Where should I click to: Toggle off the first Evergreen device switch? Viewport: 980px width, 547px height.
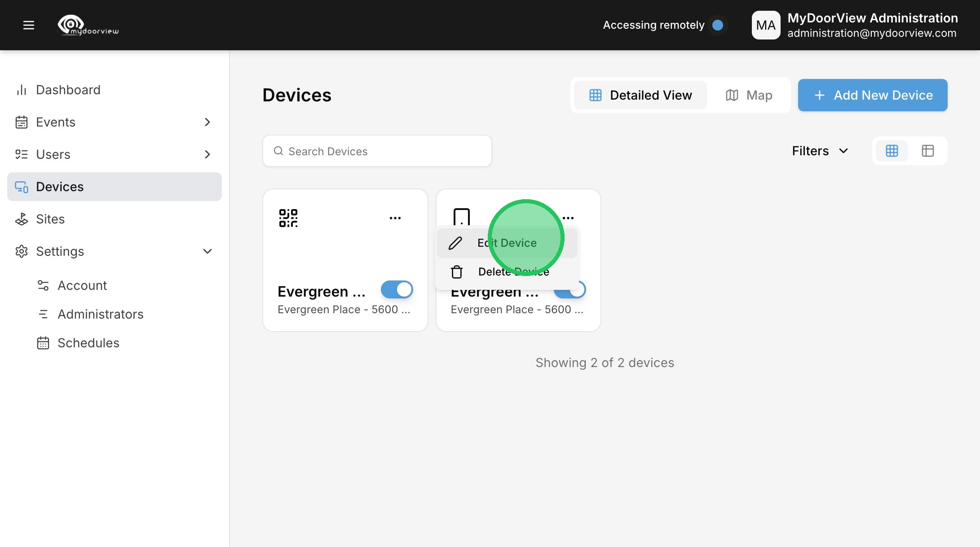coord(397,289)
